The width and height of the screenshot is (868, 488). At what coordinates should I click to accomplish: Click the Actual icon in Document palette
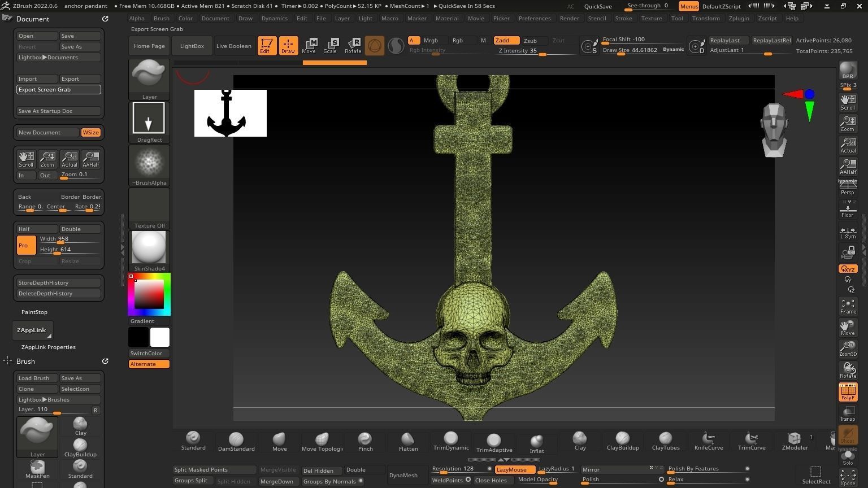point(70,159)
